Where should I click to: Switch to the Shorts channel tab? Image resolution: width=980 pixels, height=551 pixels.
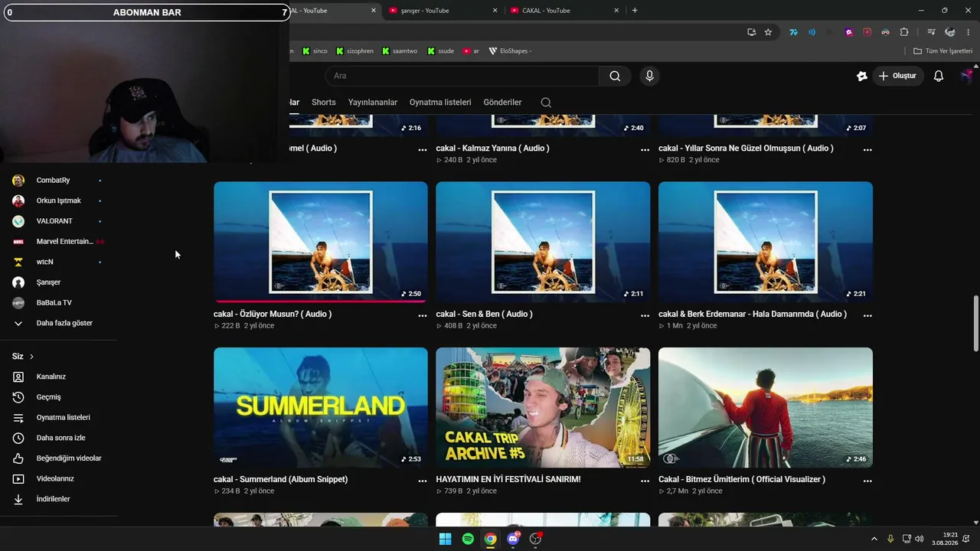323,103
